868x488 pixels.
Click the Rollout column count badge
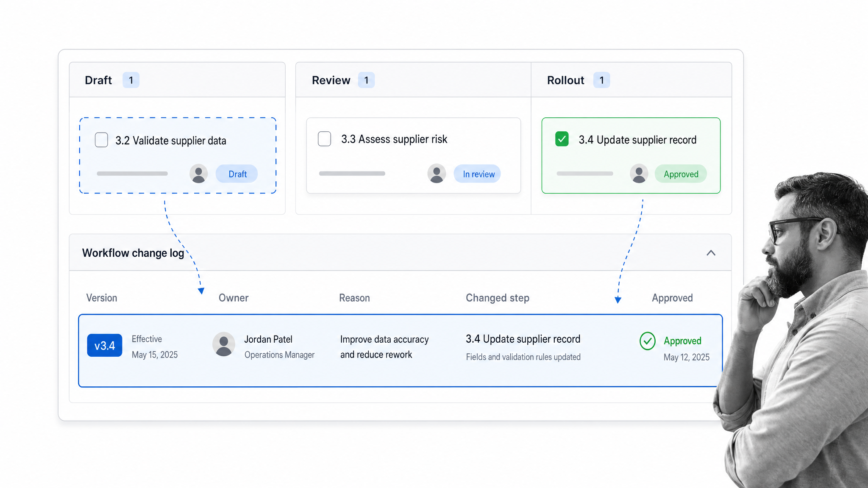pos(601,80)
